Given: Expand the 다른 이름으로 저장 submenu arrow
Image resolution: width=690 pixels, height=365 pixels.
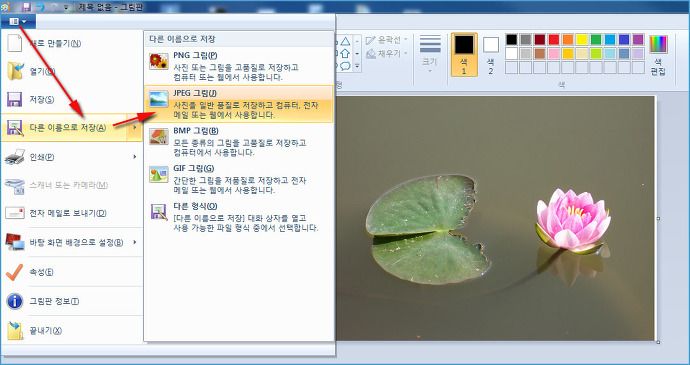Looking at the screenshot, I should 135,128.
